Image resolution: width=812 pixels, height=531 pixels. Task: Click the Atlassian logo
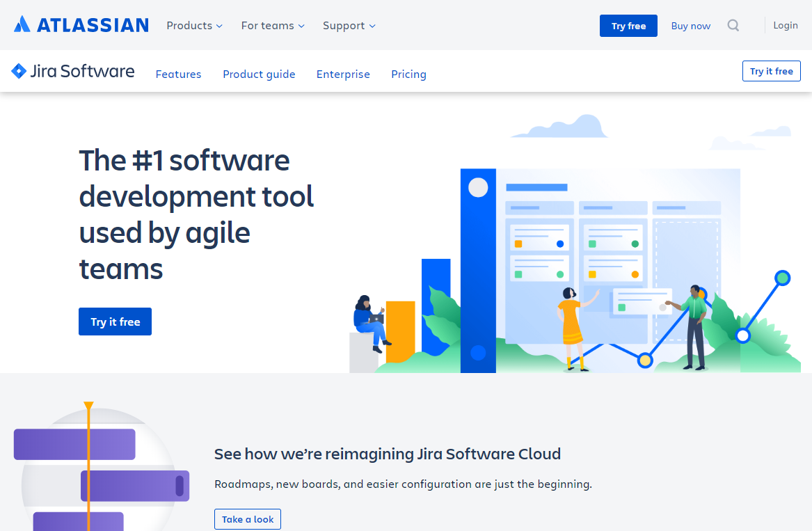[x=81, y=25]
